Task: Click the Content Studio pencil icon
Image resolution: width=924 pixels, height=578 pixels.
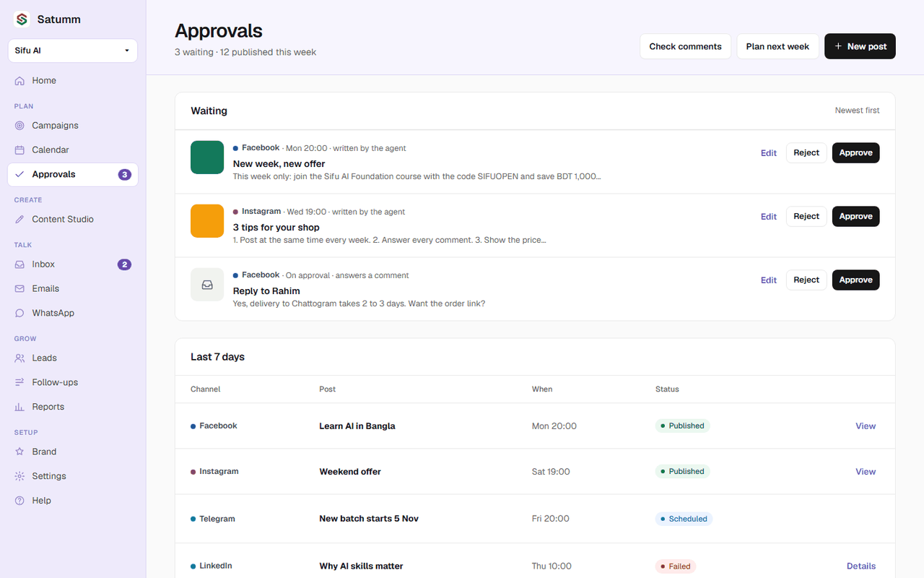Action: pyautogui.click(x=19, y=220)
